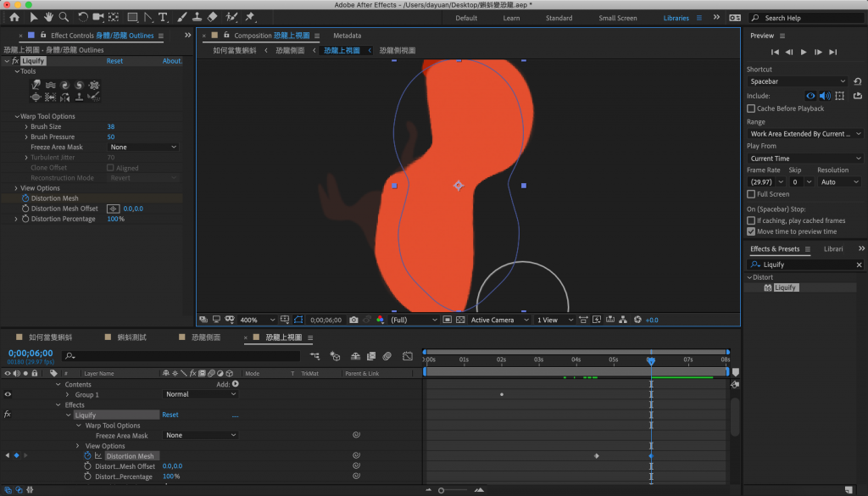This screenshot has width=868, height=496.
Task: Select the Zoom magnifier tool
Action: pos(65,17)
